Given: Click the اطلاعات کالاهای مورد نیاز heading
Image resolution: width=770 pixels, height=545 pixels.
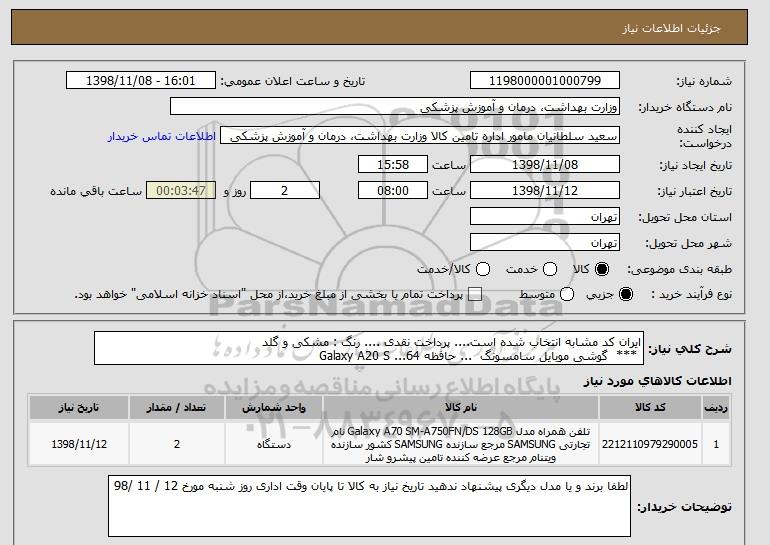Looking at the screenshot, I should click(x=658, y=381).
